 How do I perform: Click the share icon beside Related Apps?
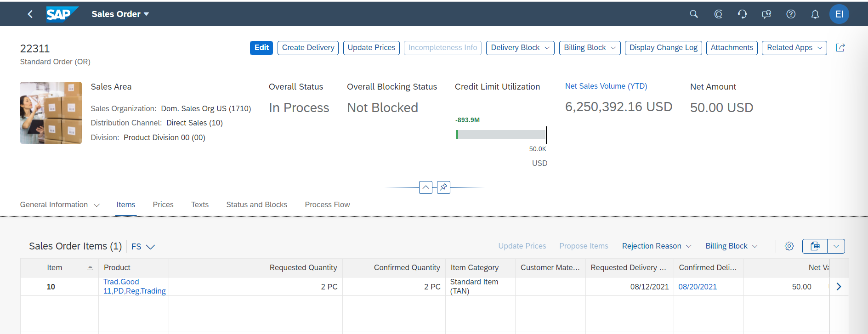coord(840,48)
